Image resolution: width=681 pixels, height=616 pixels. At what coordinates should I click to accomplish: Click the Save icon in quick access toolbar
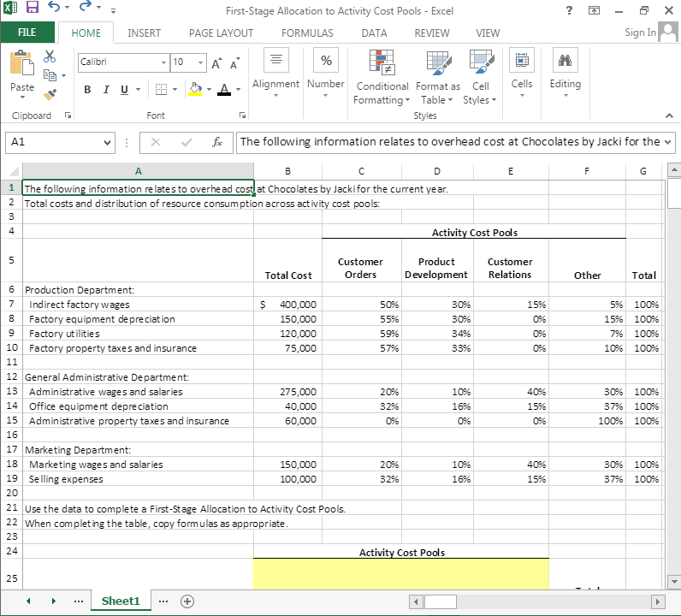point(33,8)
